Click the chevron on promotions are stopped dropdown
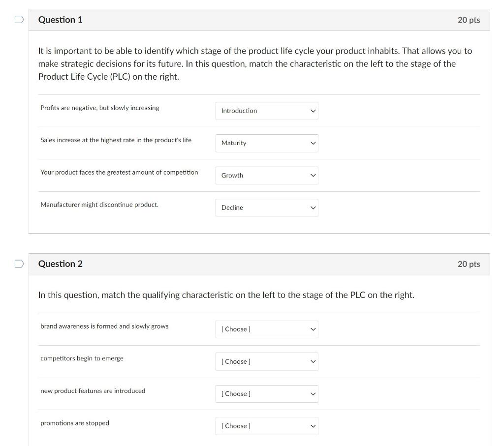Screen dimensions: 504x446 (x=313, y=426)
